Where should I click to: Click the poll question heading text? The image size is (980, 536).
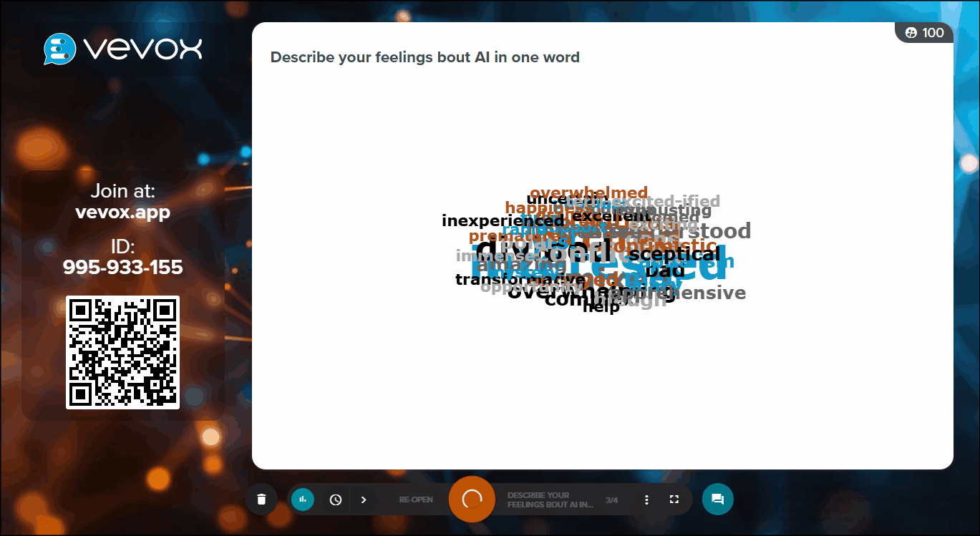(x=425, y=57)
